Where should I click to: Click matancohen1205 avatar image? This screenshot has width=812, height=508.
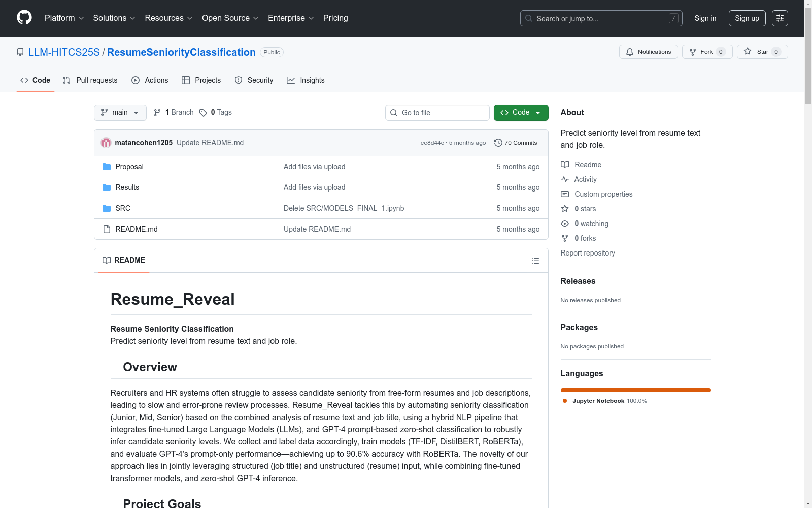106,143
